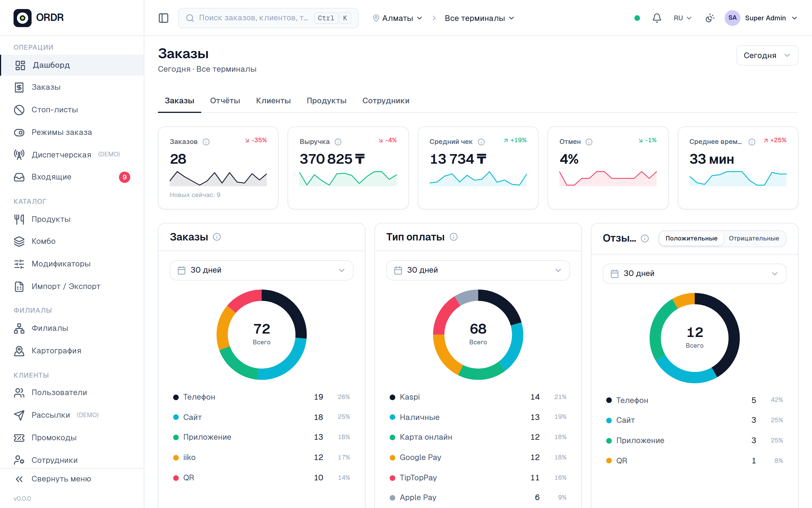Image resolution: width=812 pixels, height=508 pixels.
Task: Click the Импорт / Экспорт file icon
Action: 19,286
